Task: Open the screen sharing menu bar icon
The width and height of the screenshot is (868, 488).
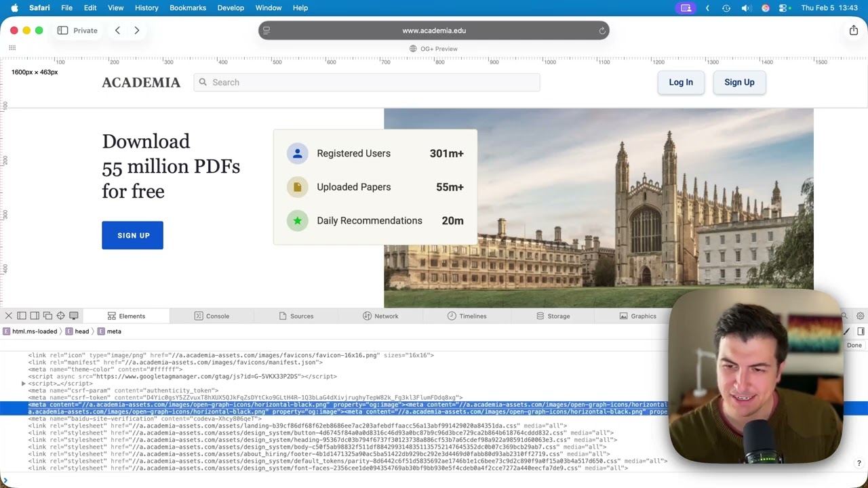Action: tap(686, 8)
